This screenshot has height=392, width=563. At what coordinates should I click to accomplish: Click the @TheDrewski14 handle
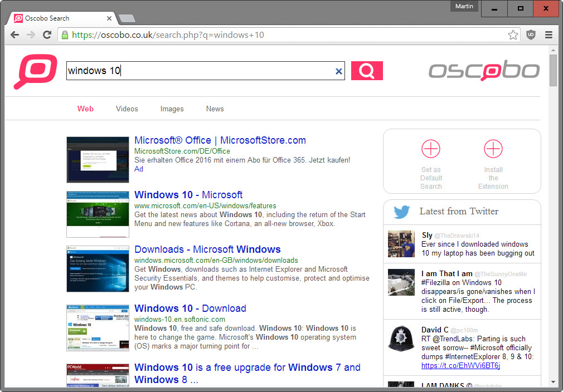click(457, 236)
